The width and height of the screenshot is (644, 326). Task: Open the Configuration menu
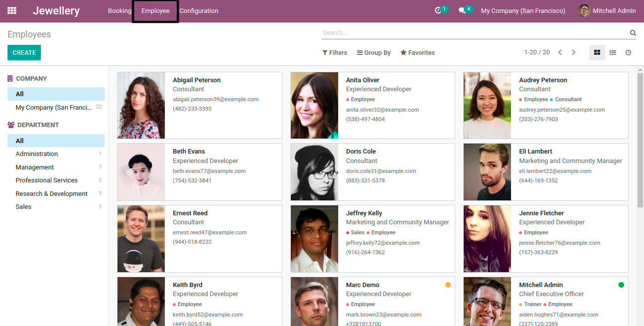(199, 10)
